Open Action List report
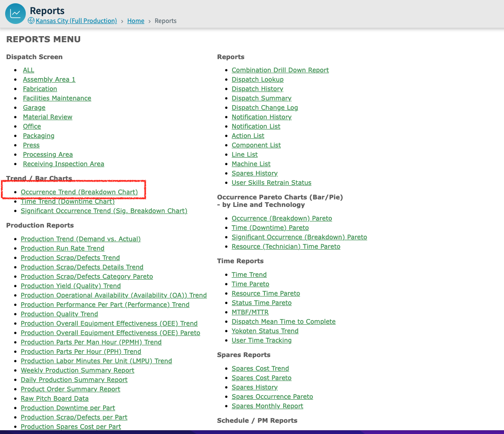Image resolution: width=504 pixels, height=434 pixels. 248,136
